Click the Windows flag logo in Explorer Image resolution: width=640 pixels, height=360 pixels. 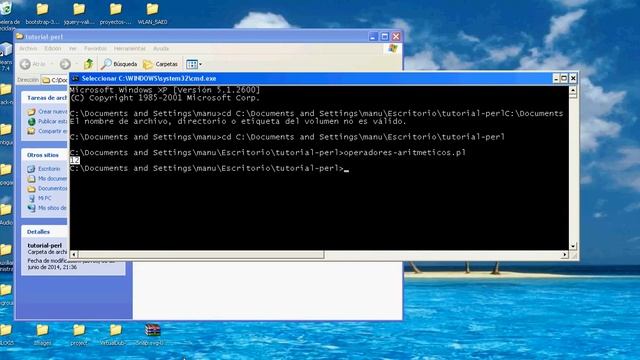392,49
